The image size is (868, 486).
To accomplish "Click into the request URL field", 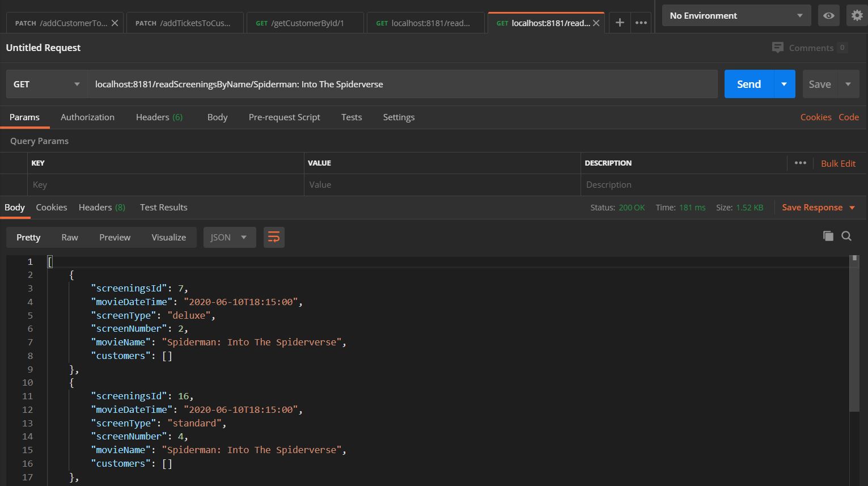I will tap(403, 84).
